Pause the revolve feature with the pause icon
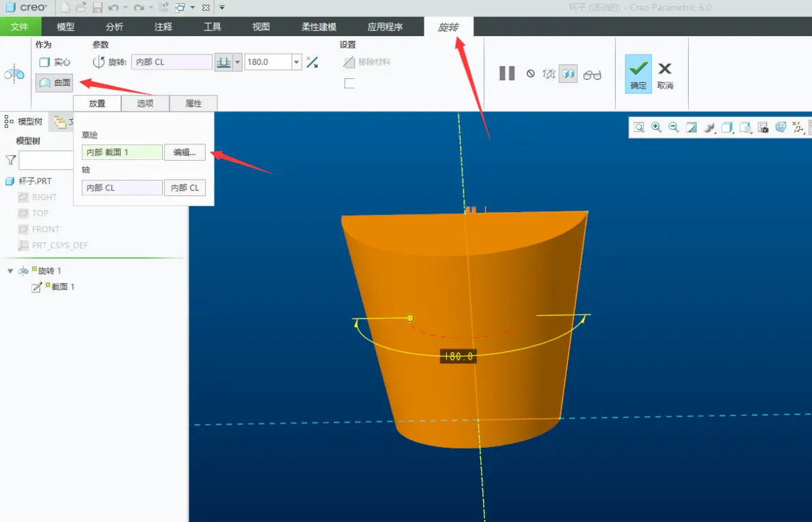812x522 pixels. coord(506,74)
